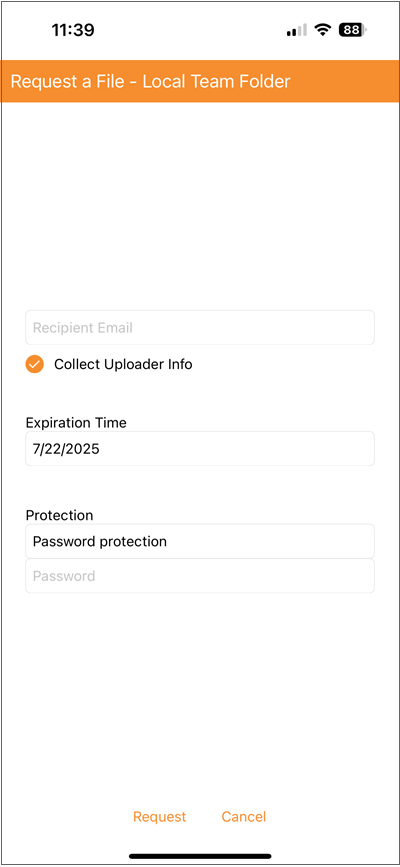Open the Password protection dropdown
Image resolution: width=400 pixels, height=867 pixels.
click(200, 541)
